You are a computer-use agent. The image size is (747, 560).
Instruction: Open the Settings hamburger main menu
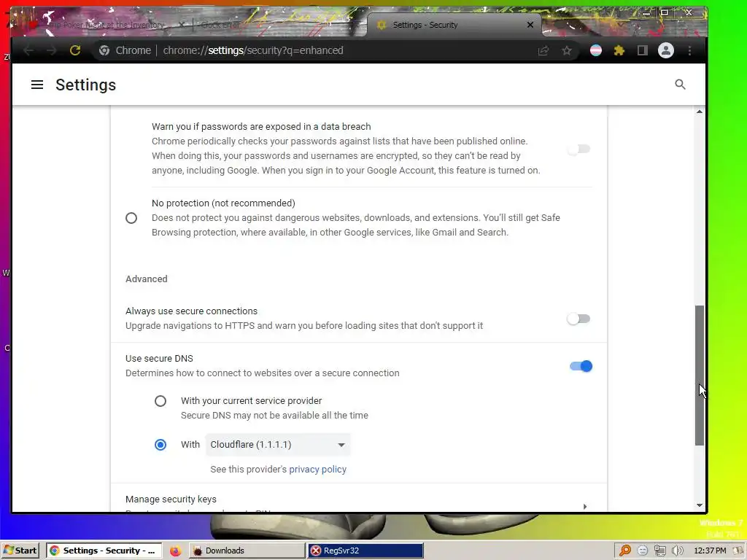point(37,85)
